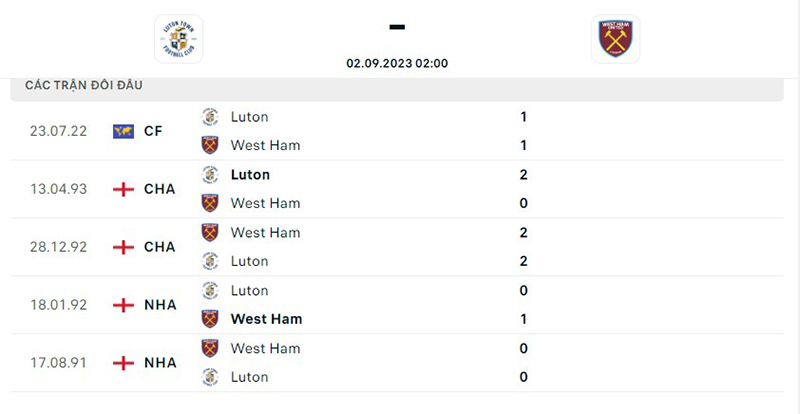Click England flag icon for 18.01.92 match
The width and height of the screenshot is (800, 414).
[x=123, y=305]
